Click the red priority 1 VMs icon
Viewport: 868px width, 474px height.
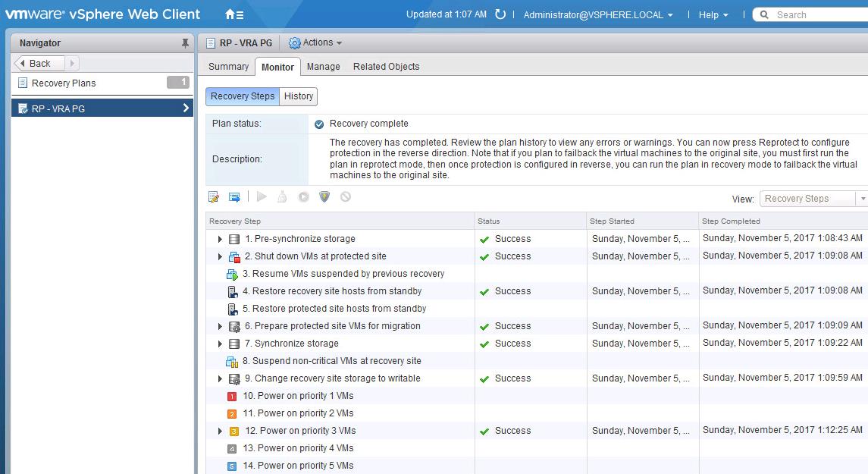[x=232, y=397]
